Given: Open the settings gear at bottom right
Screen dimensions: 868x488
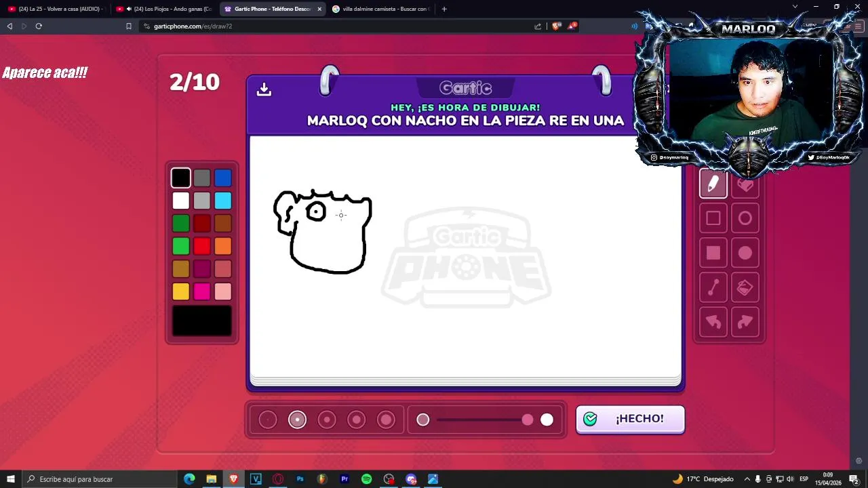Looking at the screenshot, I should click(859, 461).
